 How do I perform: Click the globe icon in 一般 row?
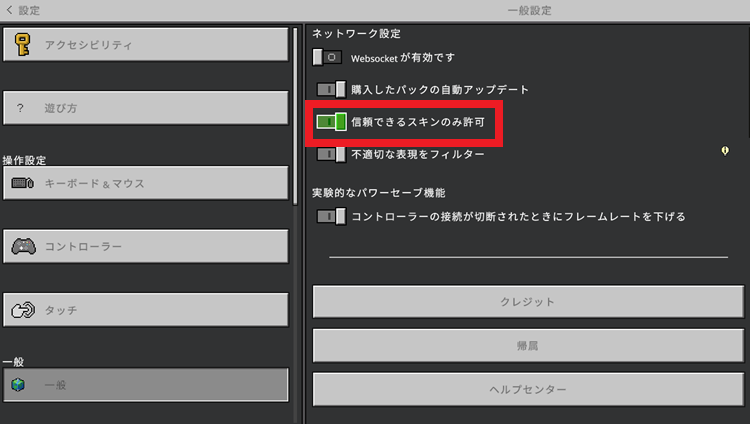tap(18, 385)
